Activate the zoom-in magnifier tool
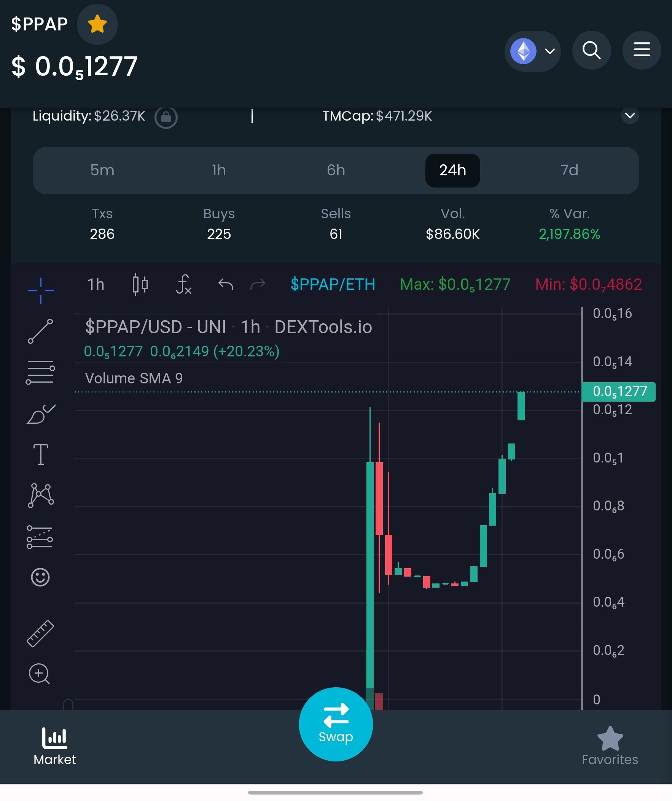Image resolution: width=672 pixels, height=801 pixels. pos(39,674)
